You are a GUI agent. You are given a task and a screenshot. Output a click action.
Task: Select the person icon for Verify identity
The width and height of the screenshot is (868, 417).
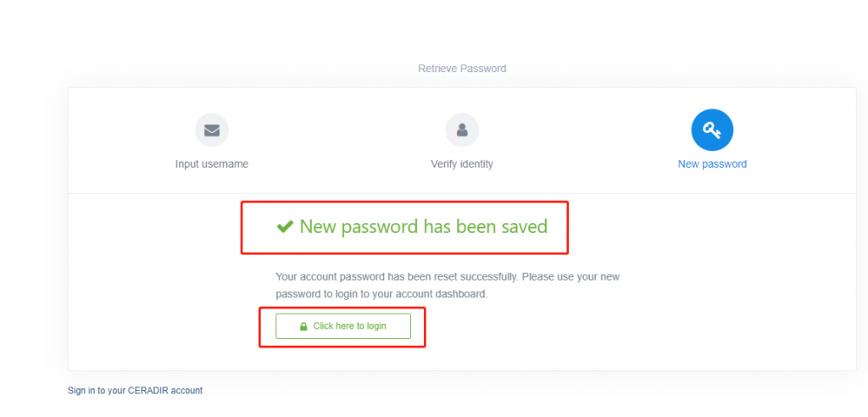click(x=462, y=131)
